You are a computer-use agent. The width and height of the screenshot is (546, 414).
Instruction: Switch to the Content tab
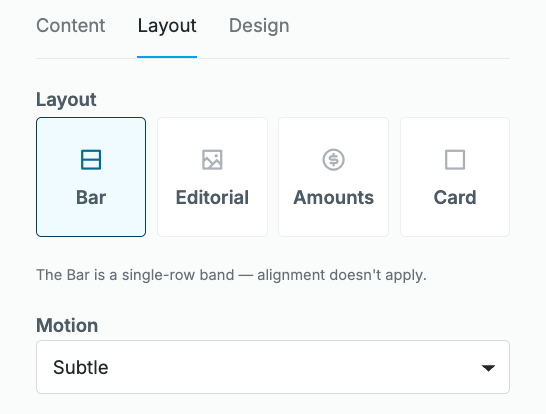point(71,26)
